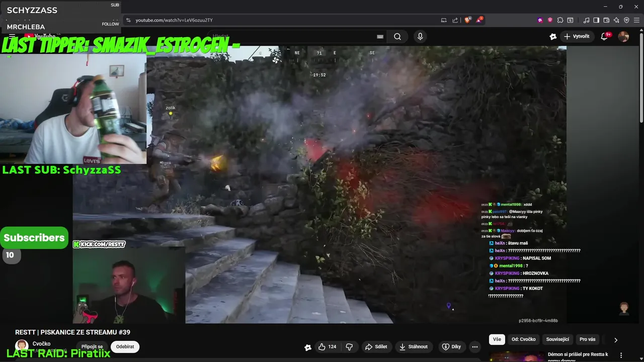Click the star extension icon left of like button

coord(308,347)
